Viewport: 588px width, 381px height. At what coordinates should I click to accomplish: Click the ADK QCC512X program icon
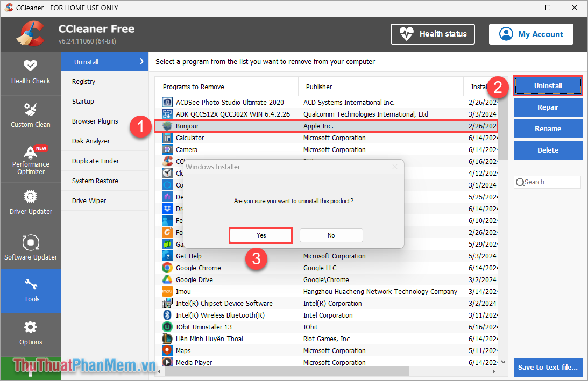(x=167, y=114)
